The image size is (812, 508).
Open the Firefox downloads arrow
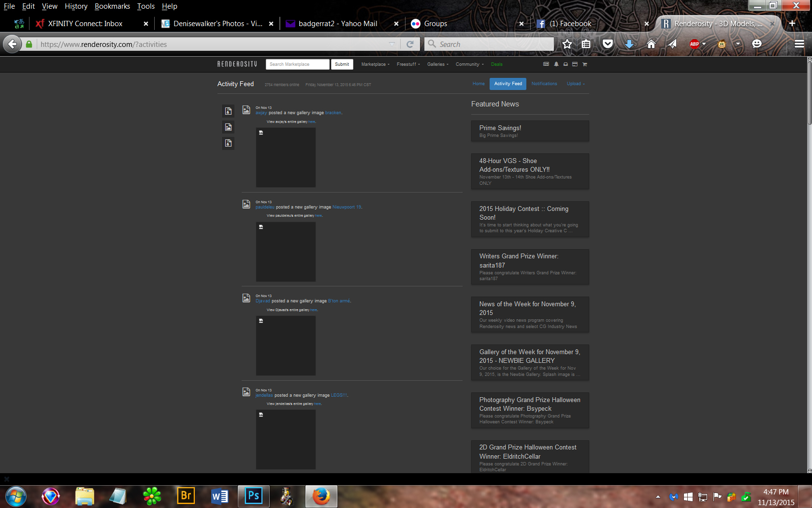(x=629, y=44)
